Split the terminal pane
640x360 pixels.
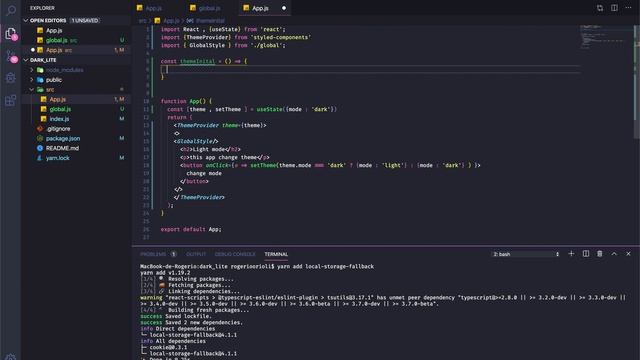tap(586, 254)
